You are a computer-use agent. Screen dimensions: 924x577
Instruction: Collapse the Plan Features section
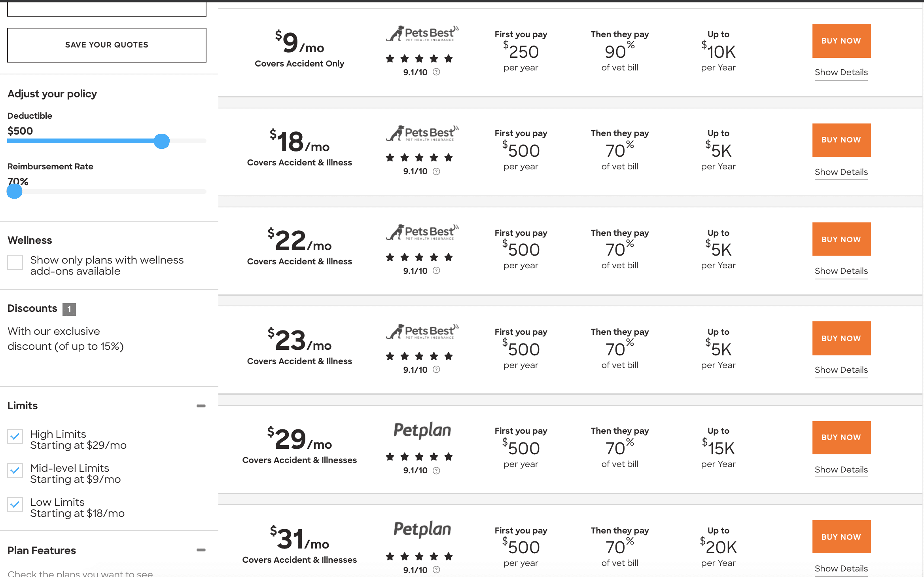[201, 550]
